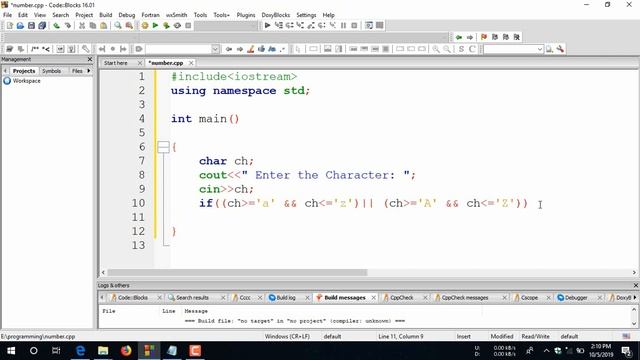The height and width of the screenshot is (360, 640).
Task: Paste from clipboard via the toolbar
Action: [x=104, y=26]
